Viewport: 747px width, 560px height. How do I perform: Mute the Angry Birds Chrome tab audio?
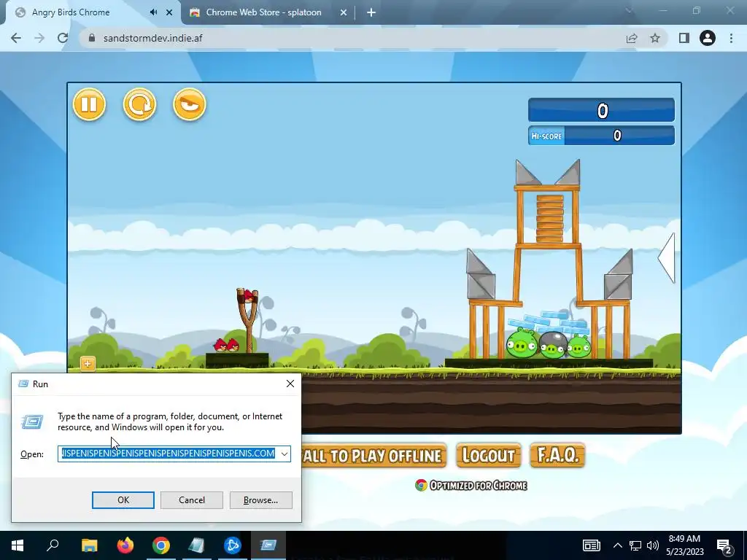(x=153, y=12)
